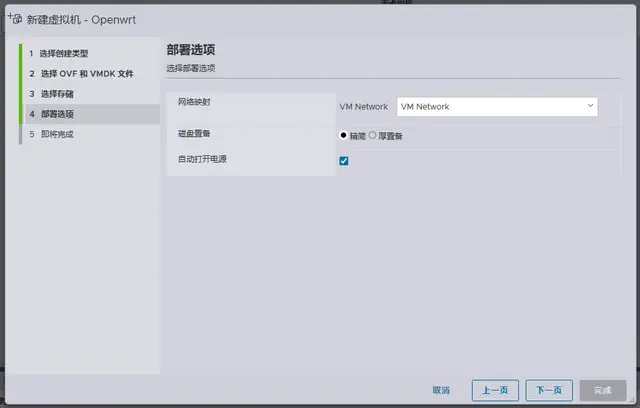The image size is (640, 408).
Task: Click the 选择部署选项 subtitle
Action: 191,68
